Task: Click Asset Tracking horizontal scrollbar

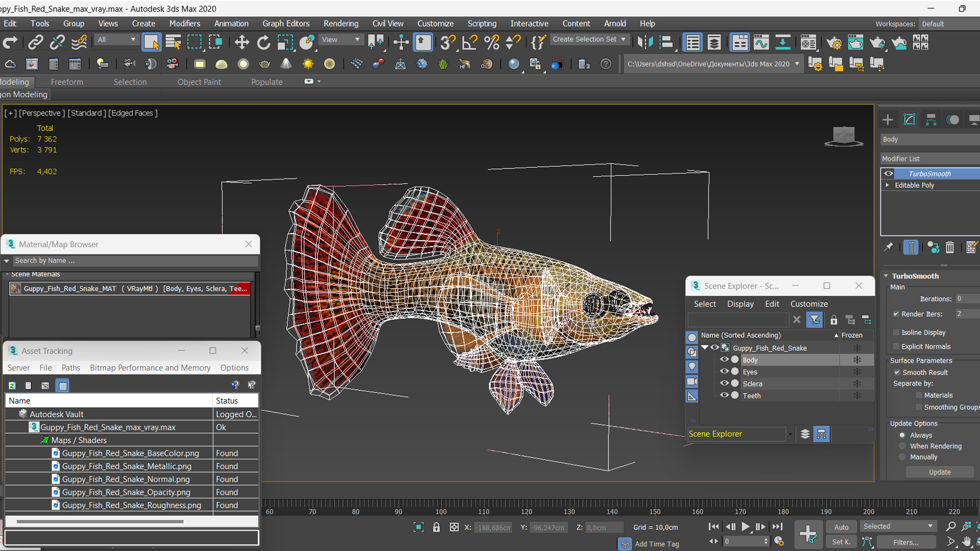Action: click(100, 521)
